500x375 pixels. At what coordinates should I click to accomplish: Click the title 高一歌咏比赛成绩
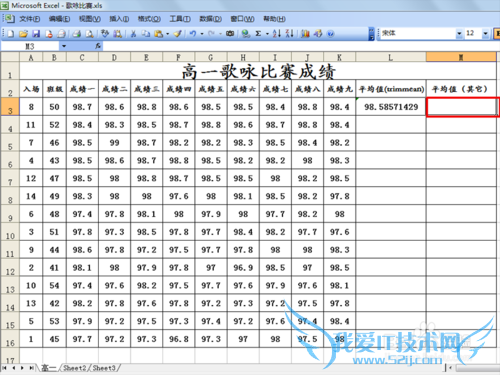tap(258, 71)
